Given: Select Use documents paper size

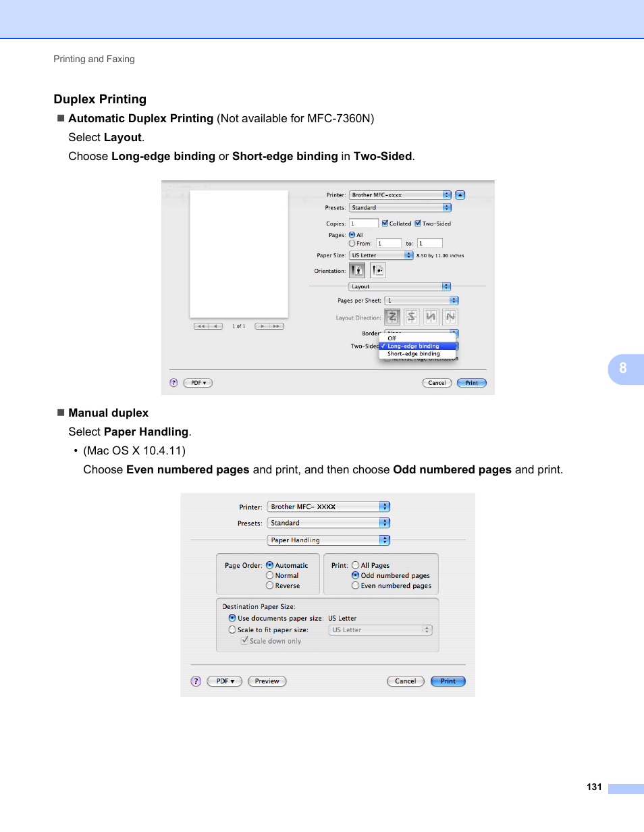Looking at the screenshot, I should pyautogui.click(x=232, y=618).
